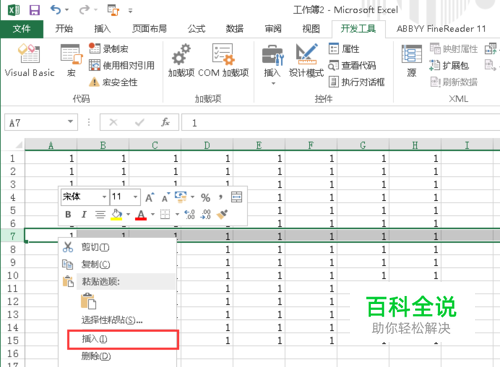The image size is (500, 367).
Task: Click Expansion Packs (扩展包)
Action: [x=449, y=65]
